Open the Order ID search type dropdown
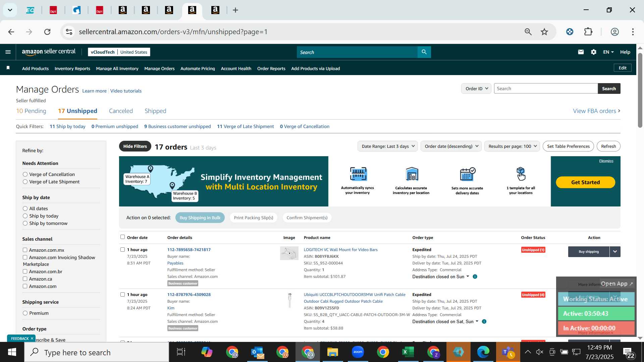 pyautogui.click(x=476, y=88)
